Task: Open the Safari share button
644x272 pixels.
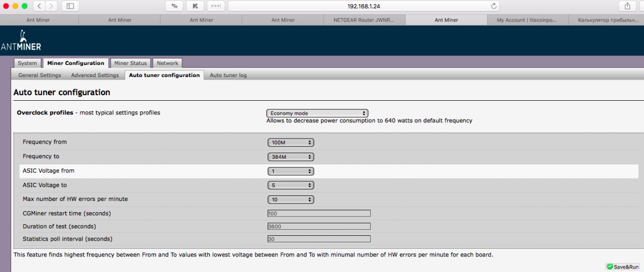Action: tap(627, 6)
